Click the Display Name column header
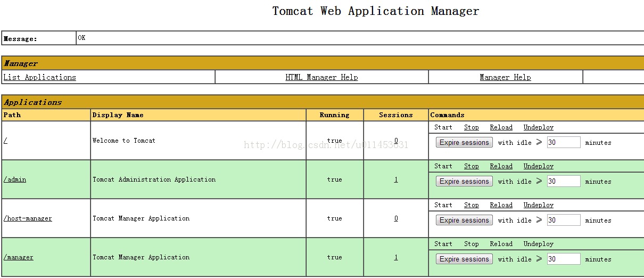 coord(118,115)
